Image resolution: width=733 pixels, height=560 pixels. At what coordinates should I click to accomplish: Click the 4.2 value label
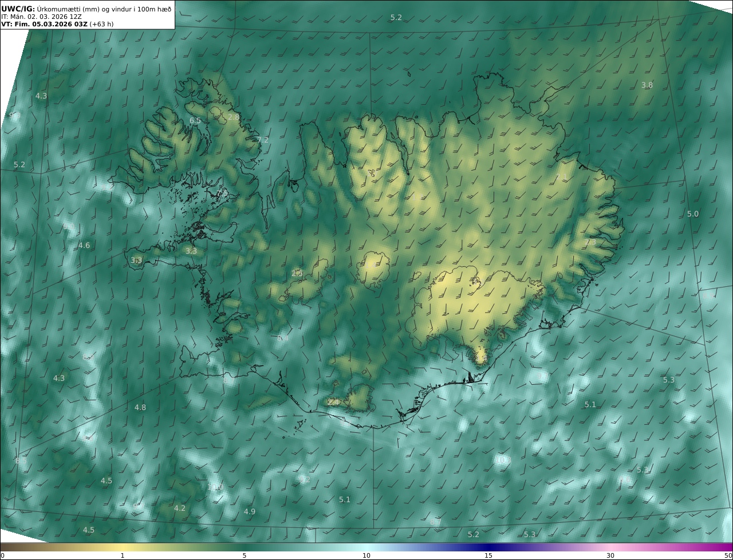[x=180, y=508]
